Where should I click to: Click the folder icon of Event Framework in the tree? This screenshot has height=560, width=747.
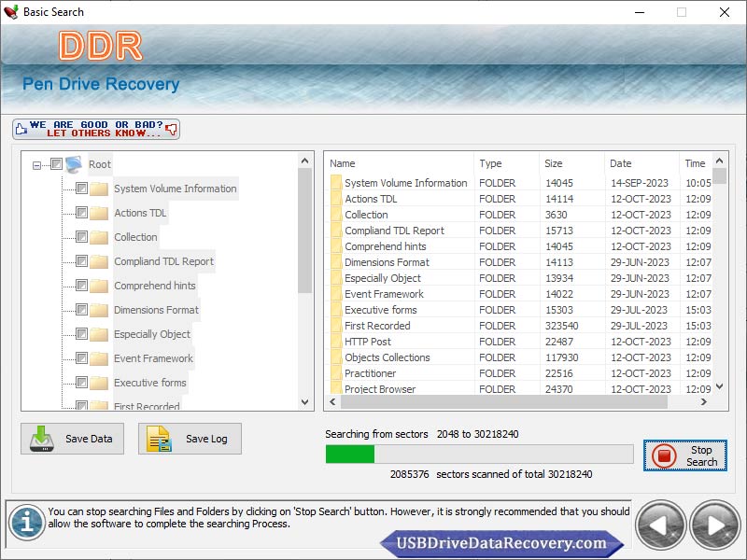click(x=99, y=358)
